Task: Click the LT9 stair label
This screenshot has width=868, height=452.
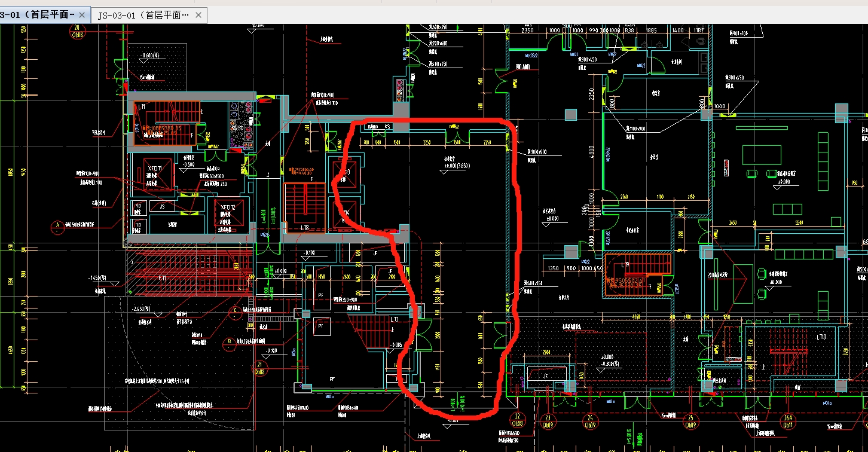Action: click(x=625, y=264)
